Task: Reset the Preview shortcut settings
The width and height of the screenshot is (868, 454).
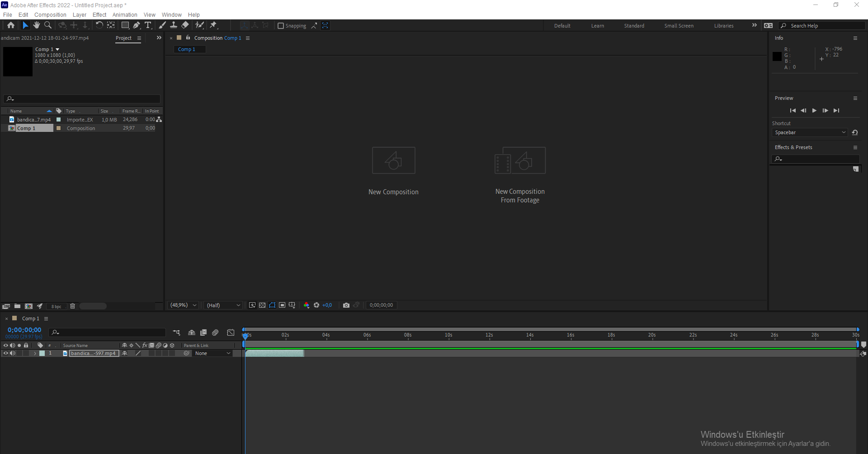Action: 854,132
